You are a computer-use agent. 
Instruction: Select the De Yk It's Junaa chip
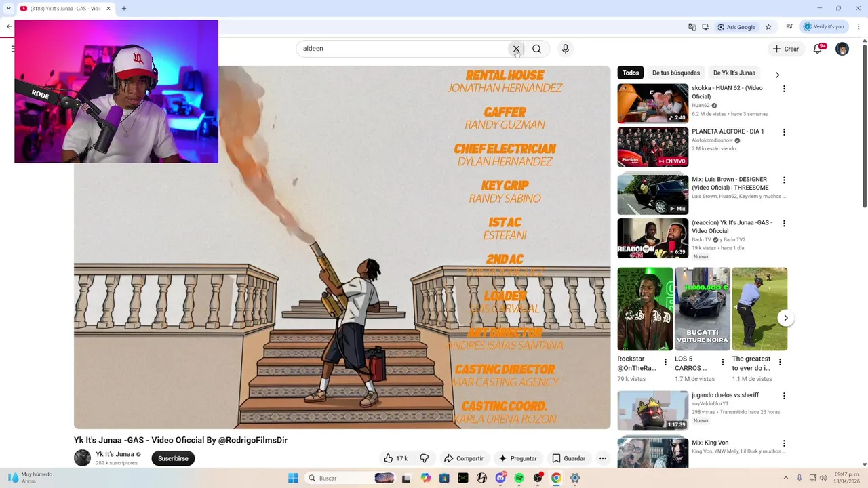[x=734, y=73]
